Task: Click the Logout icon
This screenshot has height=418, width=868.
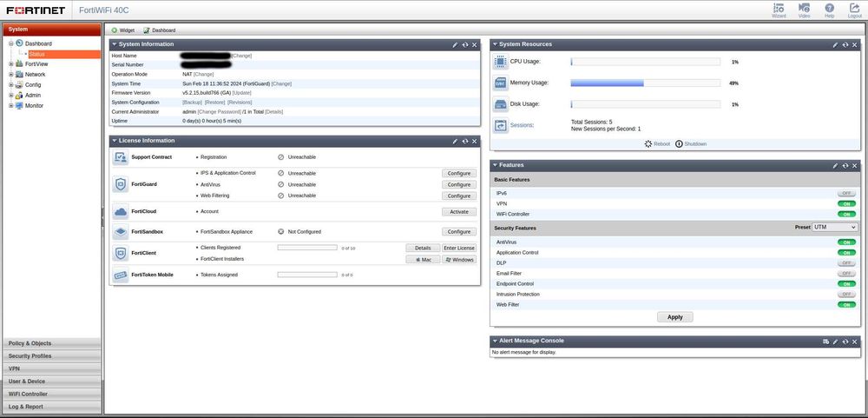Action: [855, 10]
